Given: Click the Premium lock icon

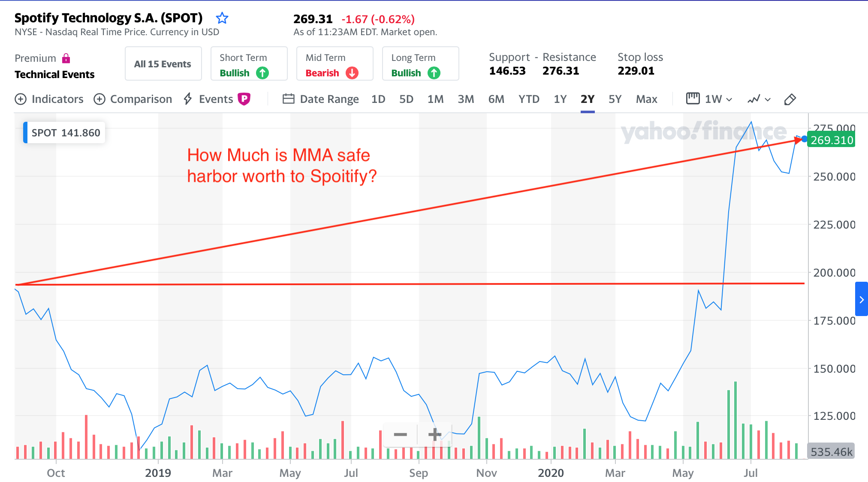Looking at the screenshot, I should [66, 57].
